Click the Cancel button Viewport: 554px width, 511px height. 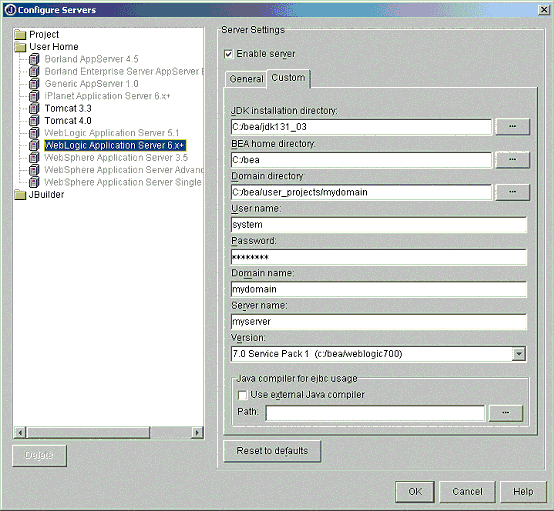467,492
